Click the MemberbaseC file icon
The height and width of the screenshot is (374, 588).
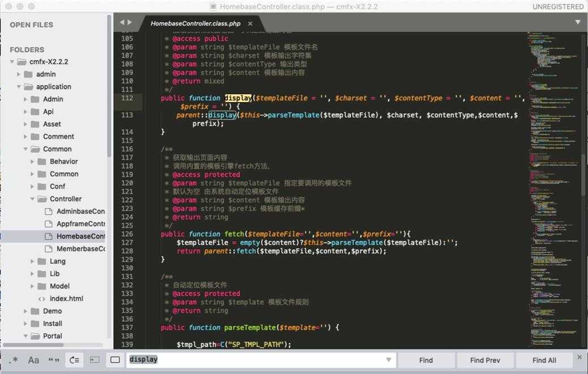tap(48, 249)
